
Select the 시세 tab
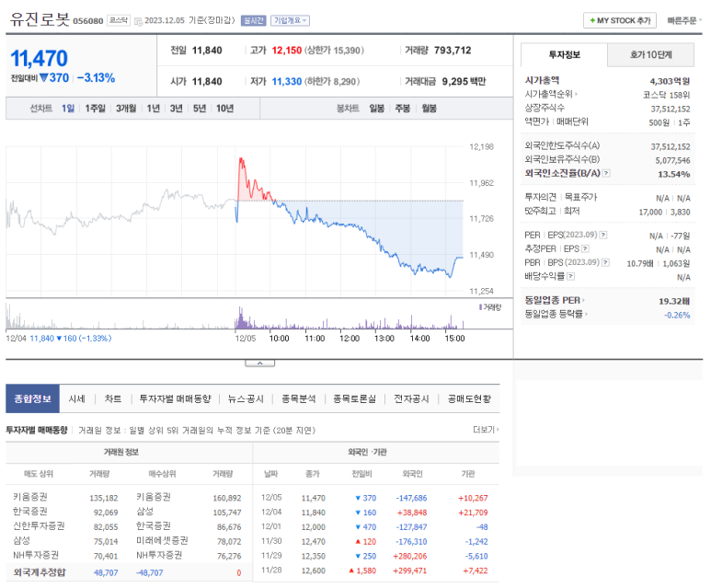77,398
